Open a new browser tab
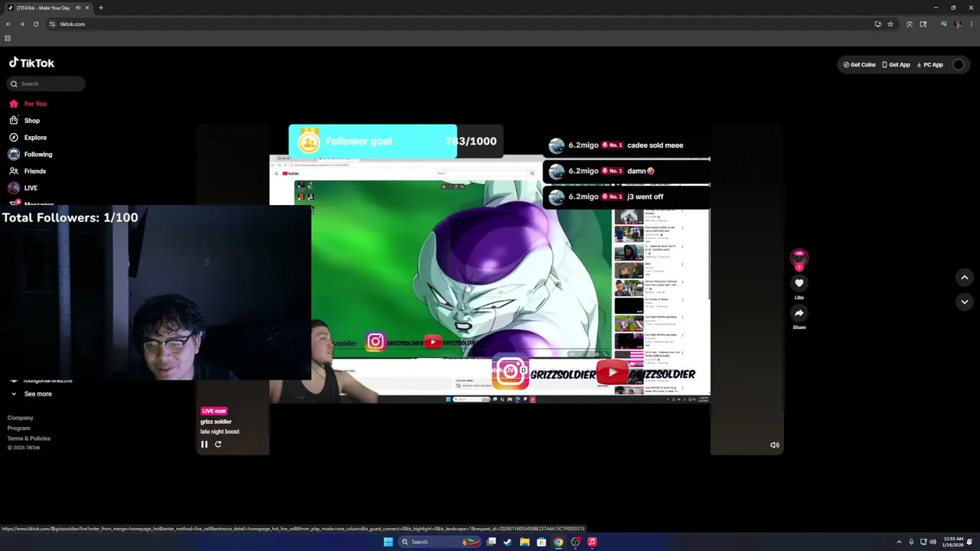Viewport: 980px width, 551px height. 100,8
